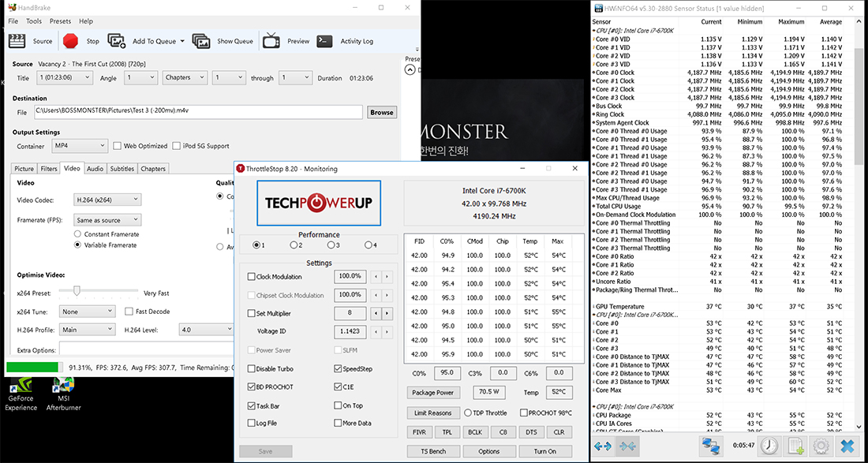Stop the encode with red Stop icon
Screen dimensions: 868x463
[x=71, y=41]
